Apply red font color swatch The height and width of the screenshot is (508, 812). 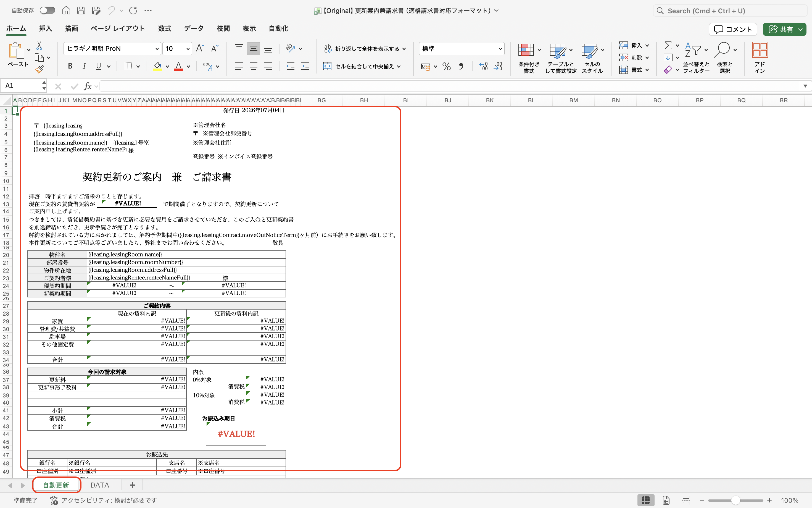(x=179, y=66)
